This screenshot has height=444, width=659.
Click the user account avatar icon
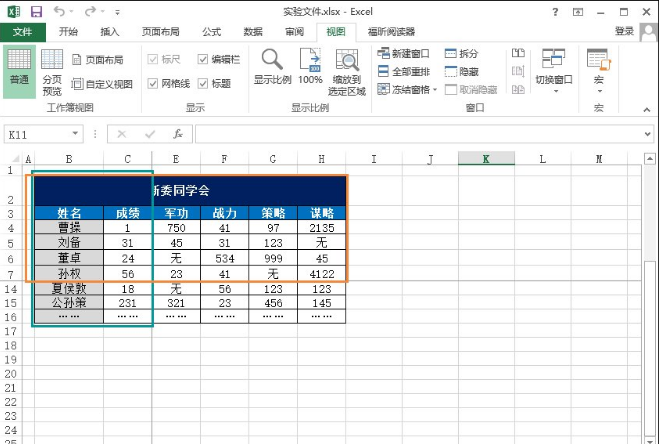coord(649,32)
